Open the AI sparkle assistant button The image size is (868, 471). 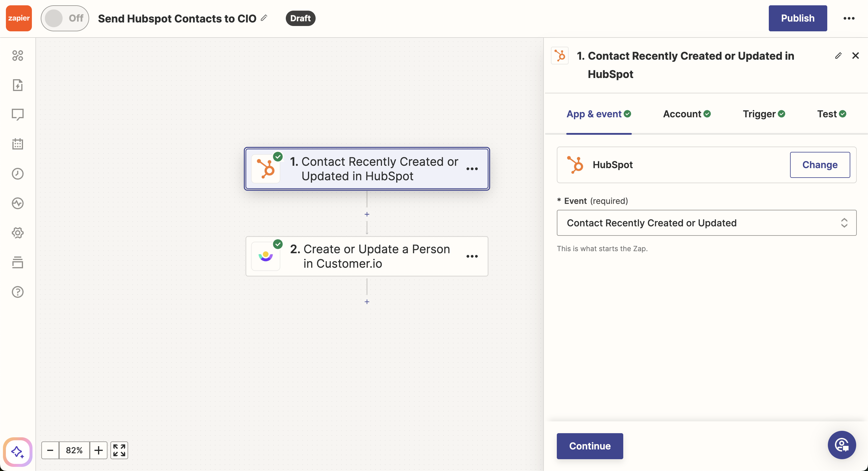17,452
